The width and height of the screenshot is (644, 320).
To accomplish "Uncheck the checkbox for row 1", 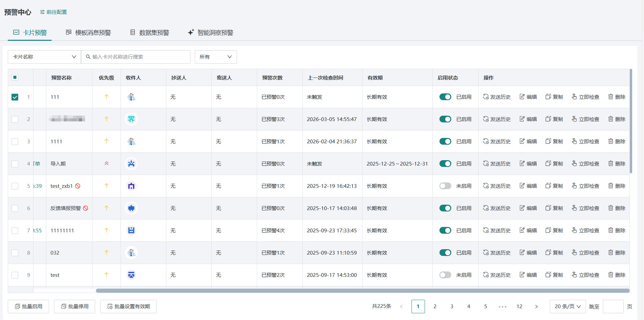I will (15, 97).
